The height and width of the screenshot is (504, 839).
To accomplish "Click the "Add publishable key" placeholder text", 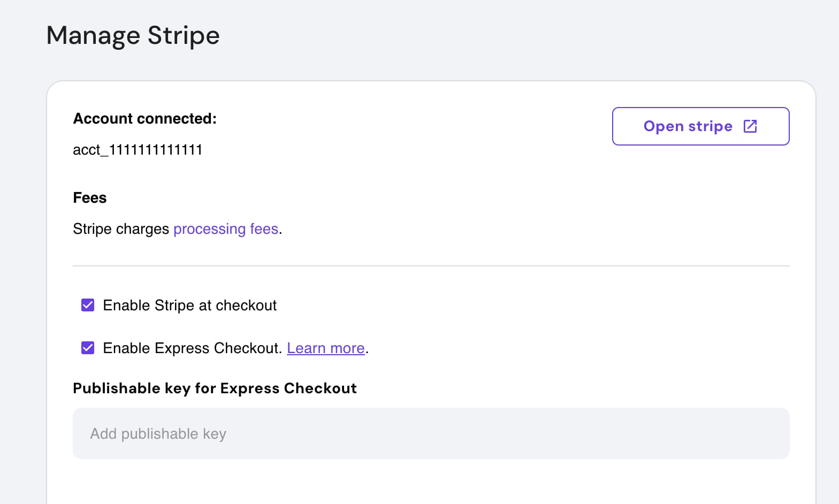I will (158, 434).
